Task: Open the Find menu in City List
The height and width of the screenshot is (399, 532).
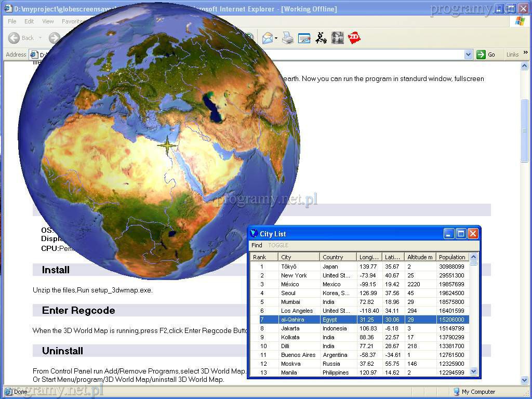Action: tap(257, 245)
